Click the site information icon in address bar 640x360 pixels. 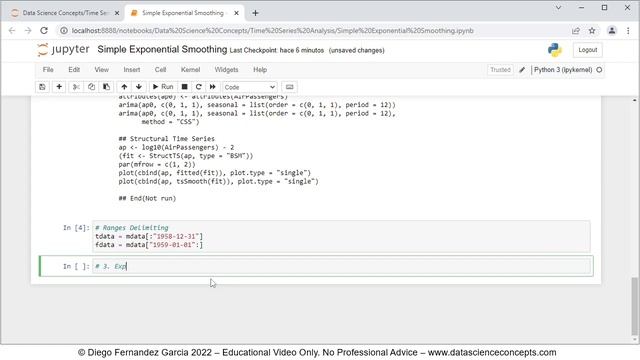[64, 31]
